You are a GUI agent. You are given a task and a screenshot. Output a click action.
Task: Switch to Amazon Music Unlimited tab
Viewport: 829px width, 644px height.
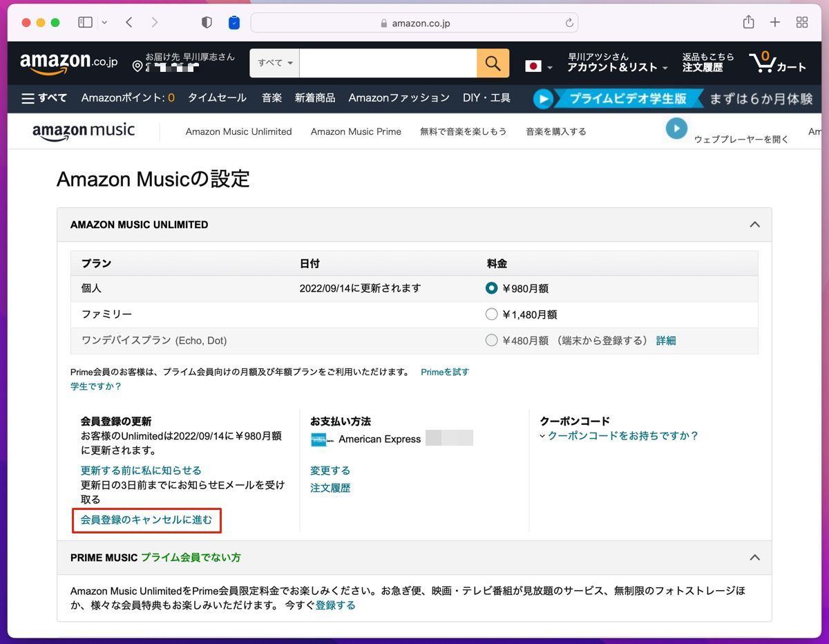point(238,131)
